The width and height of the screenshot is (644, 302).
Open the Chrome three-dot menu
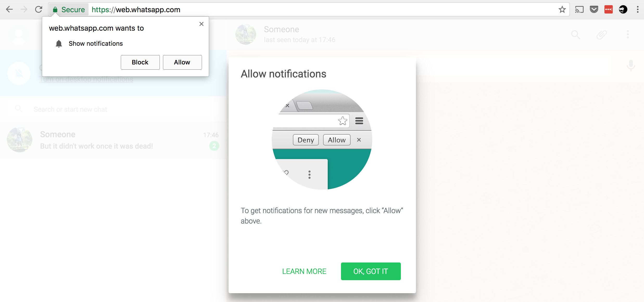click(x=637, y=10)
